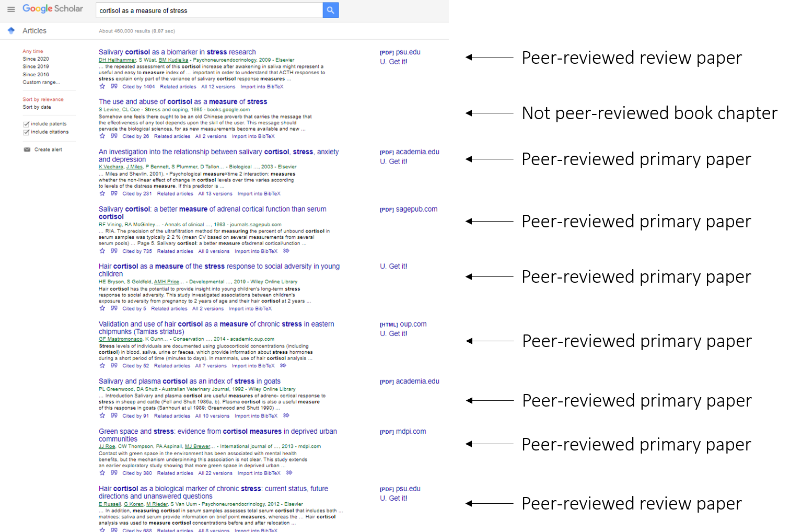Click the 'Create alert' link
Image resolution: width=790 pixels, height=532 pixels.
click(x=48, y=149)
